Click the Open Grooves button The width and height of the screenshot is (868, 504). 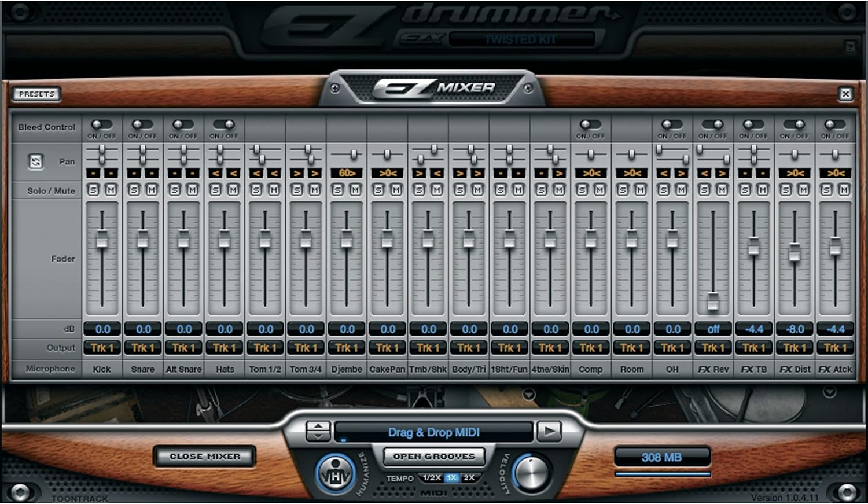[433, 456]
